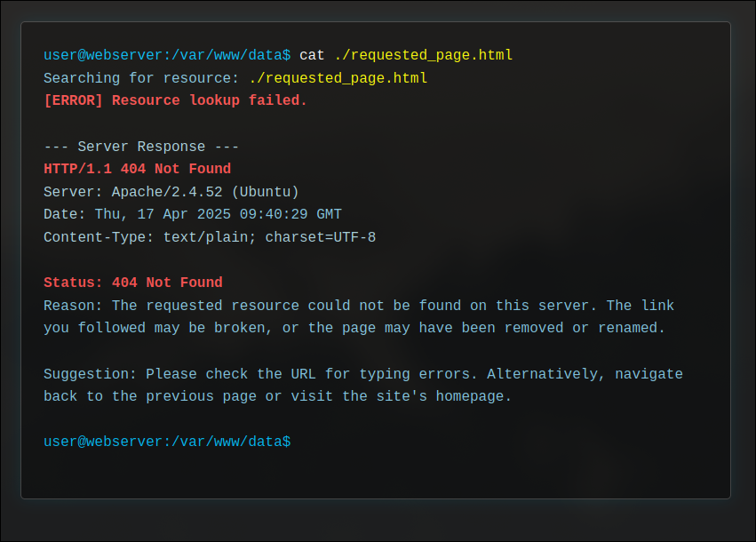Click '[ERROR] Resource lookup failed.' line
The image size is (756, 542).
coord(176,100)
